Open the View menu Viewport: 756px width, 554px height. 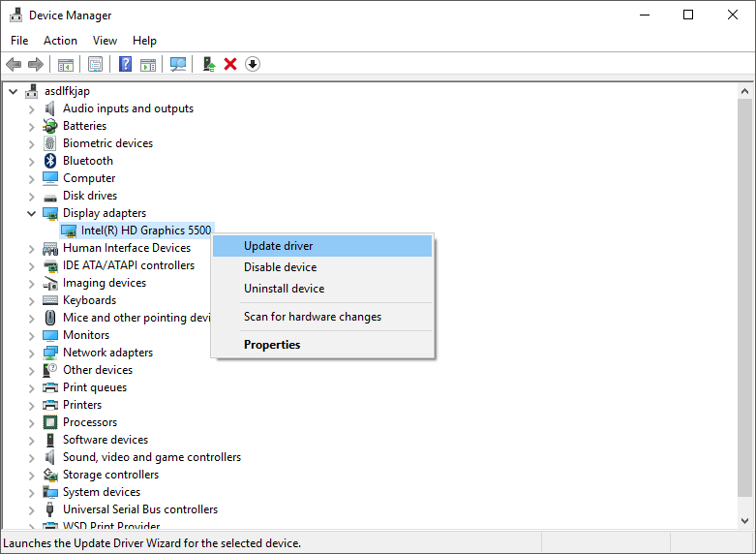tap(105, 41)
